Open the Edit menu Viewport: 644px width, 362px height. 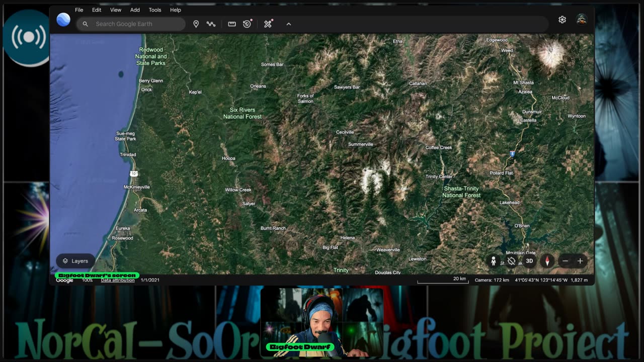97,10
